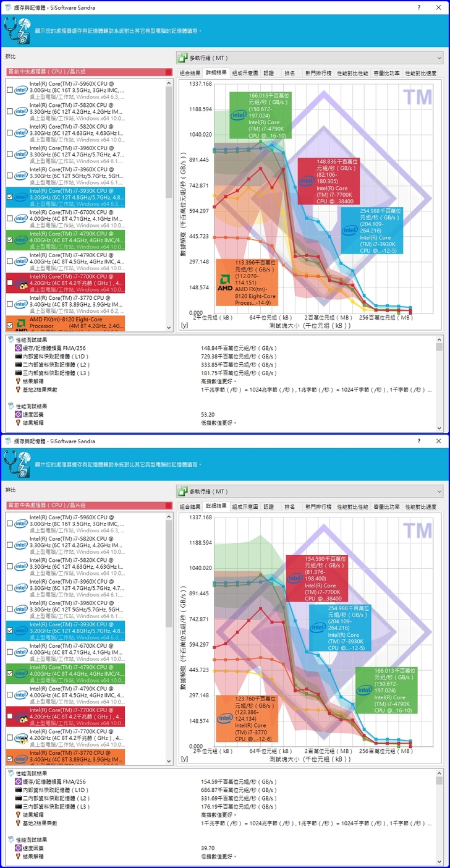Click the 緩存/記憶體頻寬 FMA/256 icon in the upper results
This screenshot has width=450, height=868.
tap(18, 348)
